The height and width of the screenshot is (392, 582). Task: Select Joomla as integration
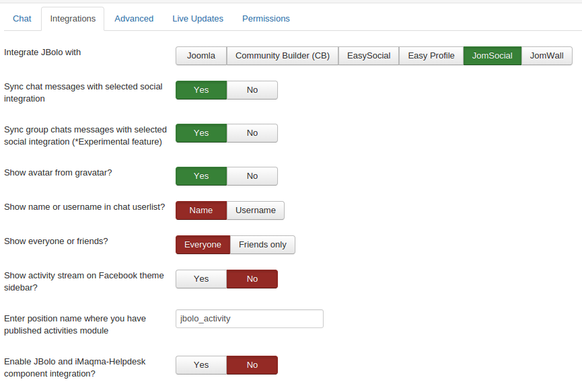pyautogui.click(x=201, y=56)
